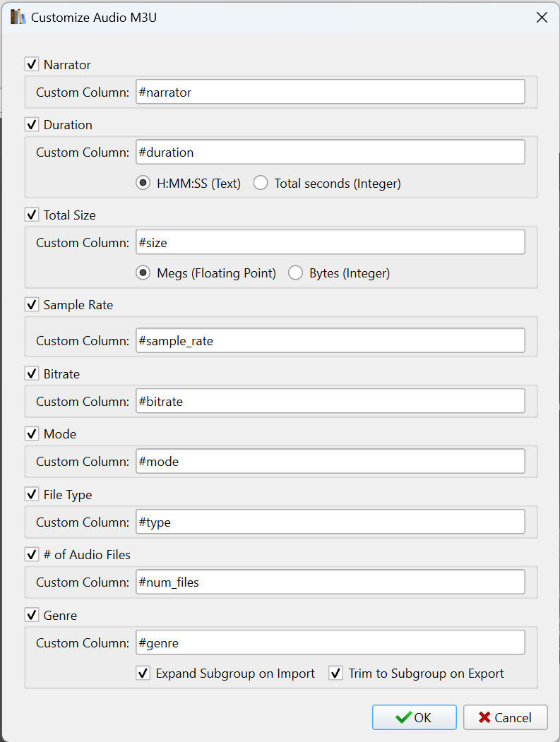Disable the Duration option
Screen dimensions: 560x742
[32, 125]
